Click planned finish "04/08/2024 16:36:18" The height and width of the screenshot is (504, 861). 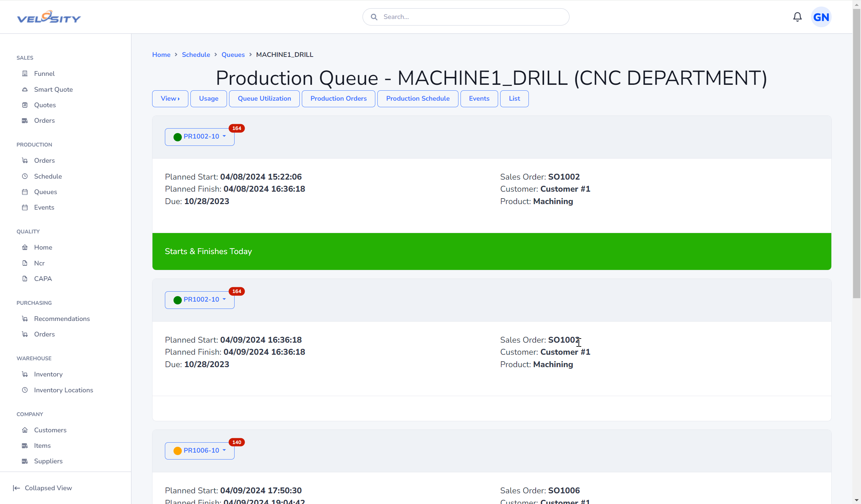tap(264, 189)
